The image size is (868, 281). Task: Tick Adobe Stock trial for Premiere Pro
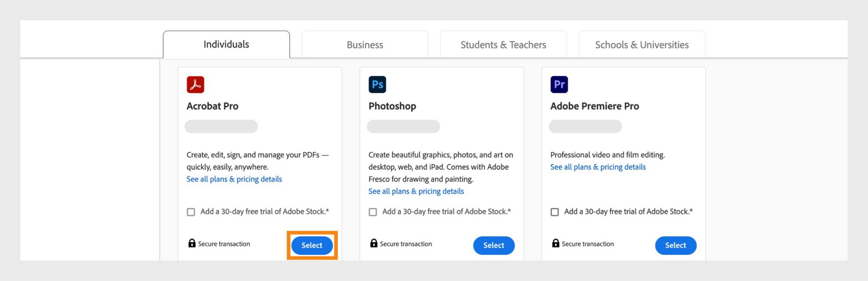click(555, 212)
